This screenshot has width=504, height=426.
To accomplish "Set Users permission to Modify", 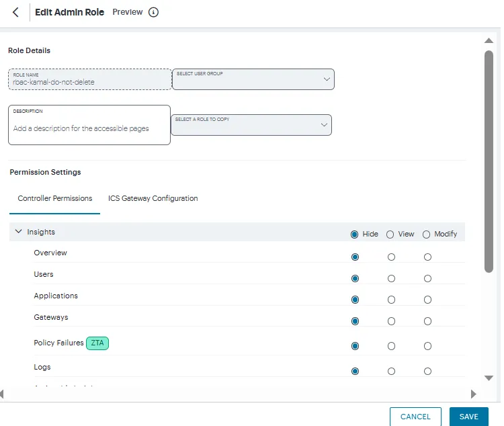I will click(427, 278).
